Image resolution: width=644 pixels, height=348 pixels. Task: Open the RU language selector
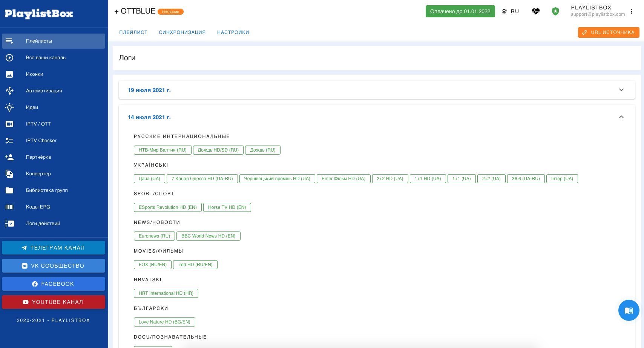[x=510, y=11]
